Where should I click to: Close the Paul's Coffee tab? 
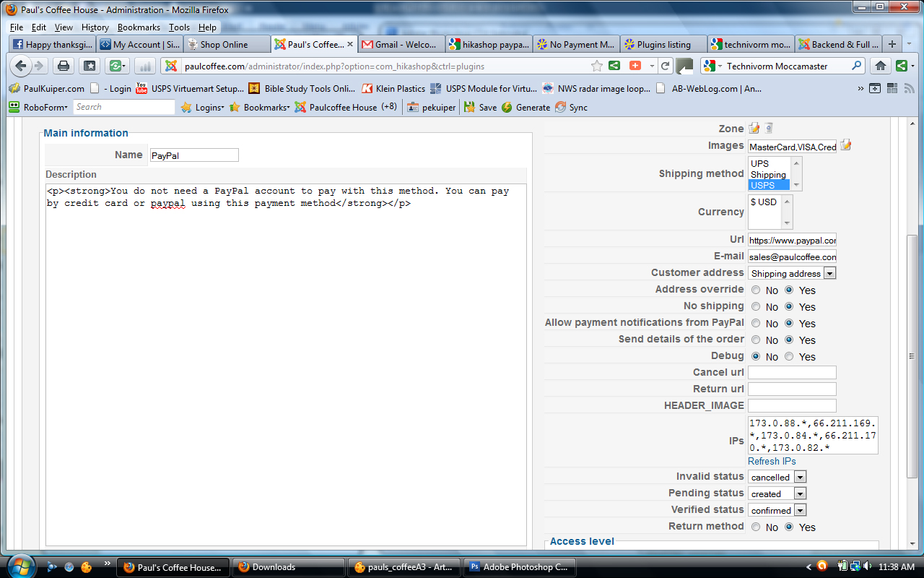351,44
